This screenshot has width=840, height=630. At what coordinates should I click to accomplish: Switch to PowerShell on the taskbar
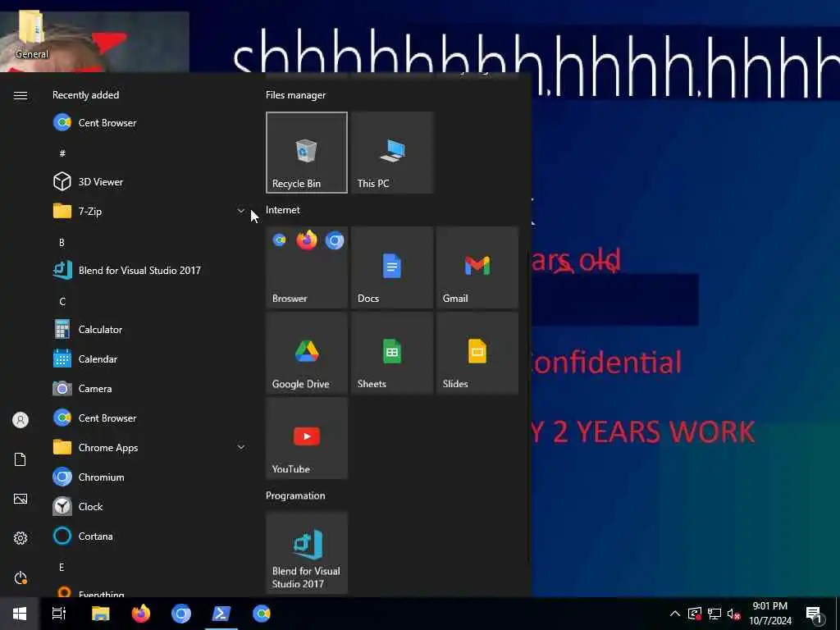[221, 614]
